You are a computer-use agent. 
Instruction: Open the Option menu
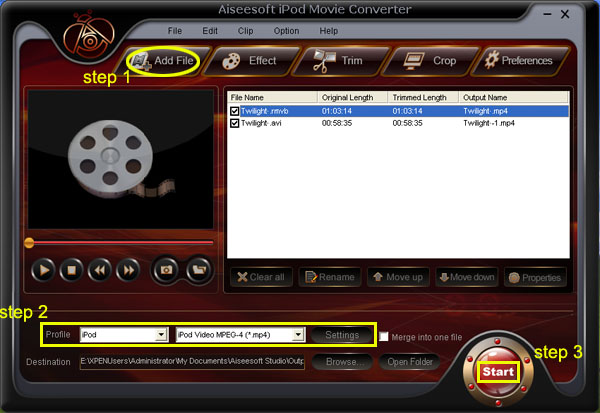coord(286,31)
